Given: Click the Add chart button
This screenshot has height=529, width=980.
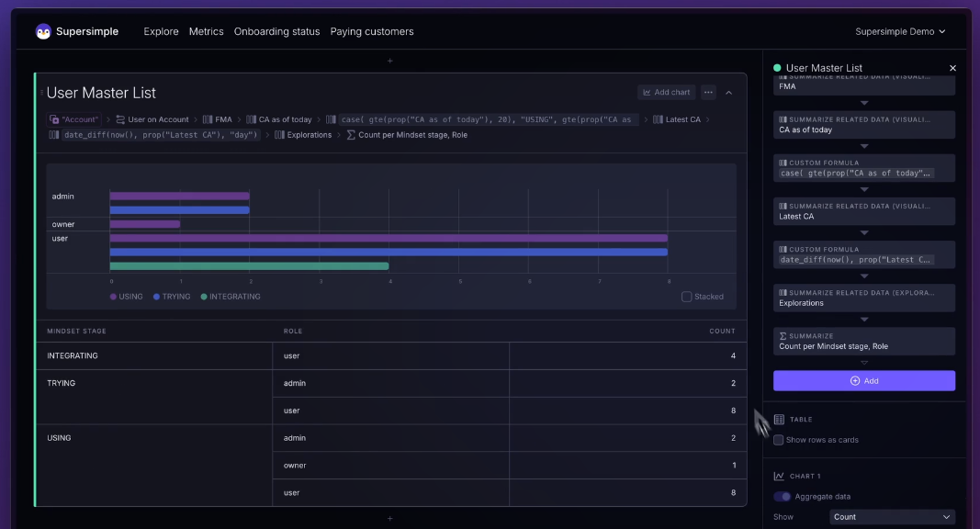Looking at the screenshot, I should click(666, 93).
